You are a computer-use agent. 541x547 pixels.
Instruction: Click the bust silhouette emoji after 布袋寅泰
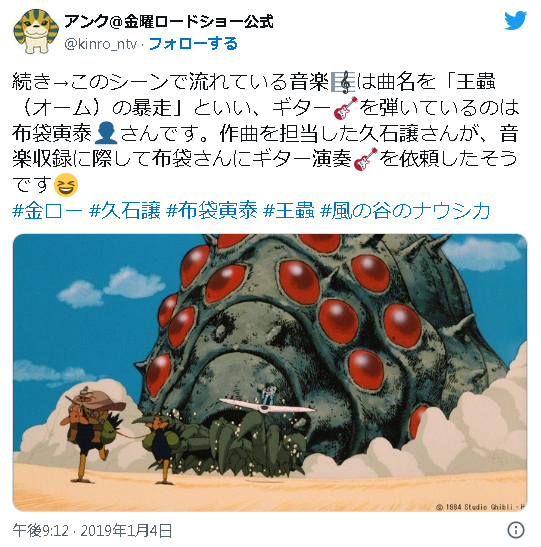tap(106, 134)
